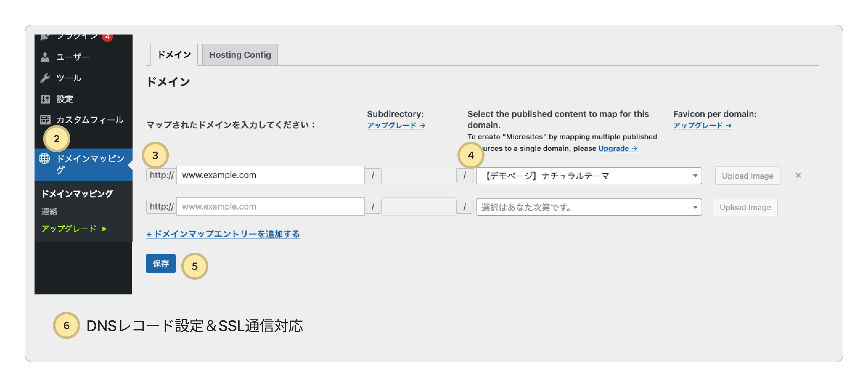Select the ドメイン tab
This screenshot has width=868, height=387.
tap(174, 55)
